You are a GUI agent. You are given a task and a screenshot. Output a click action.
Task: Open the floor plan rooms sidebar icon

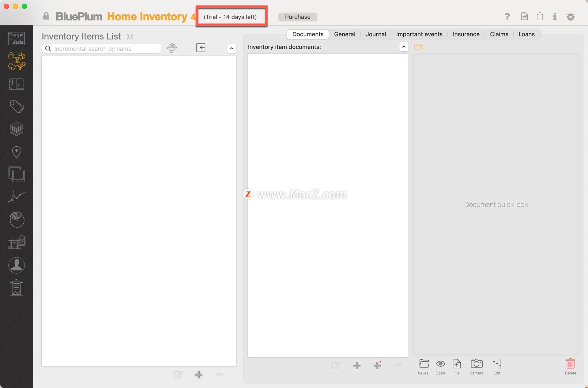click(17, 84)
